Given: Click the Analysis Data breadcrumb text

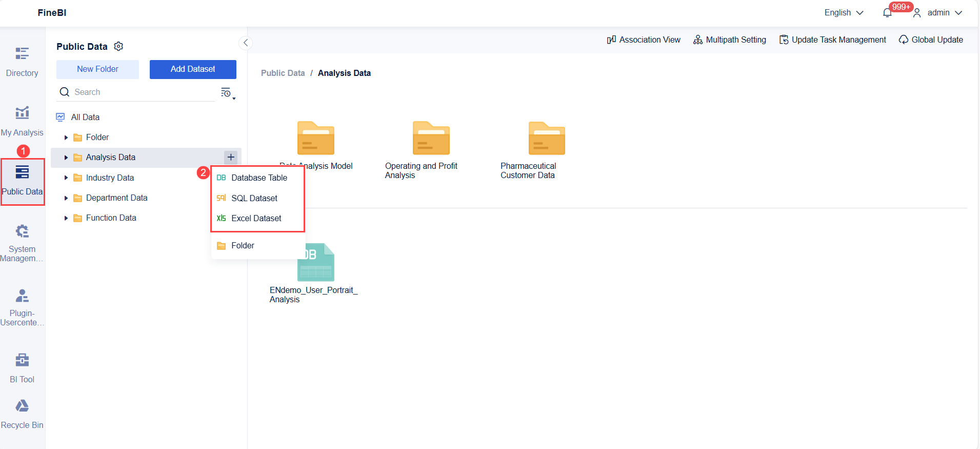Looking at the screenshot, I should coord(344,73).
